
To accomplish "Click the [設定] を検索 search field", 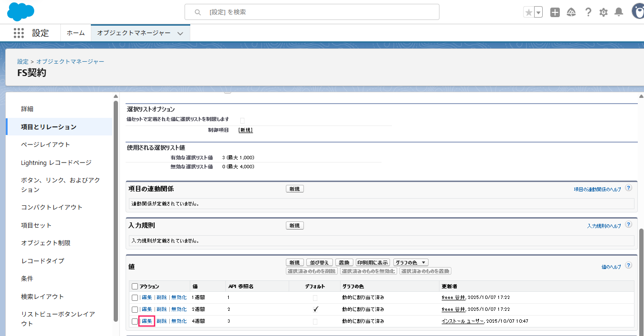I will tap(312, 12).
